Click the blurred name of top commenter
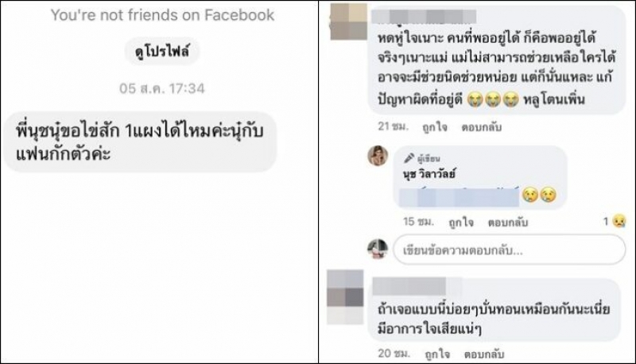636x364 pixels. coord(424,17)
